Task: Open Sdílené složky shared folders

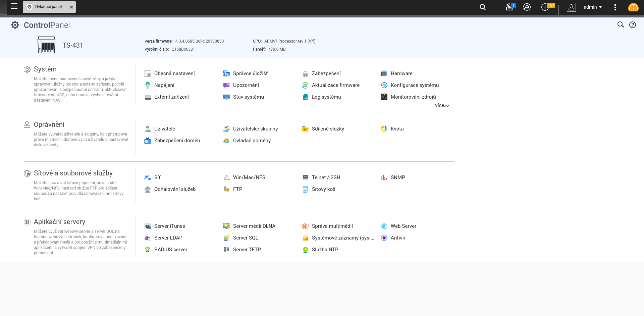Action: point(327,129)
